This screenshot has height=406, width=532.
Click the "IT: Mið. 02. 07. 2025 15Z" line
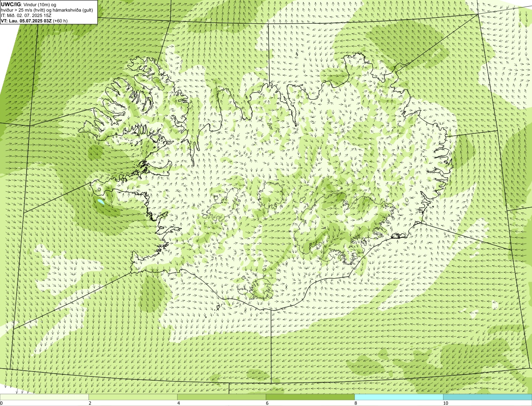(26, 15)
